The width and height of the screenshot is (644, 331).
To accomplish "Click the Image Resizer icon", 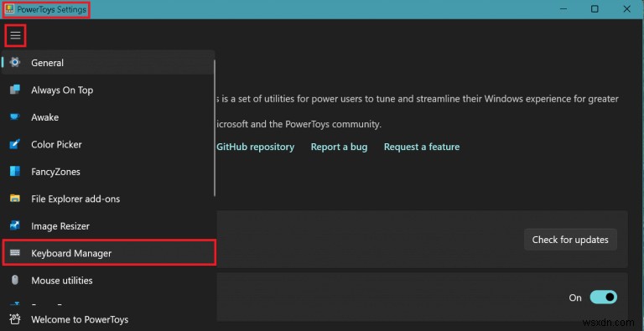I will coord(15,226).
